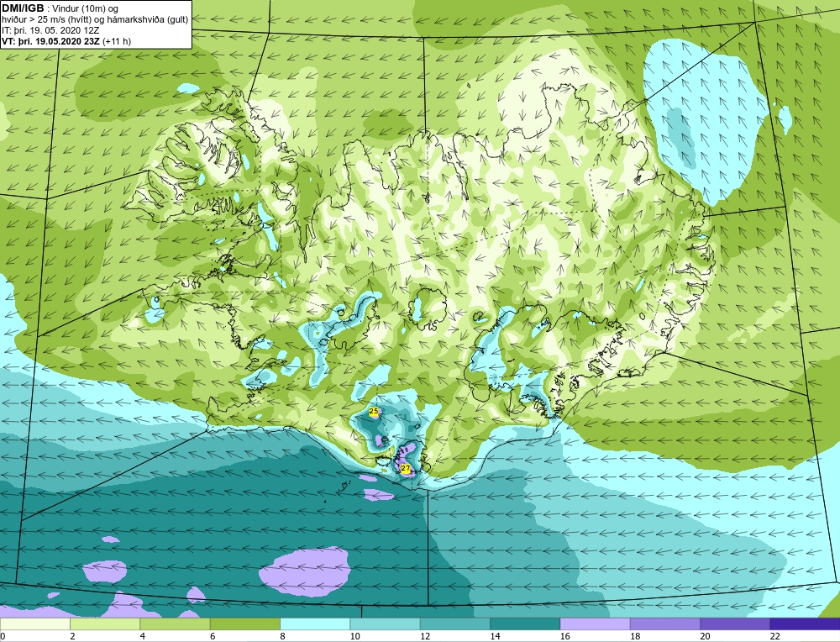Click the legend value 16
This screenshot has height=642, width=840.
pos(564,636)
